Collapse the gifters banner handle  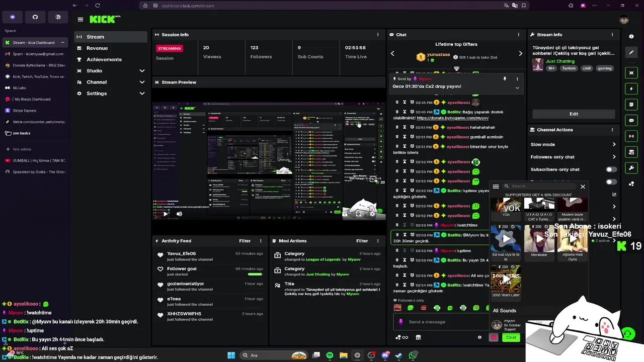coord(456,69)
